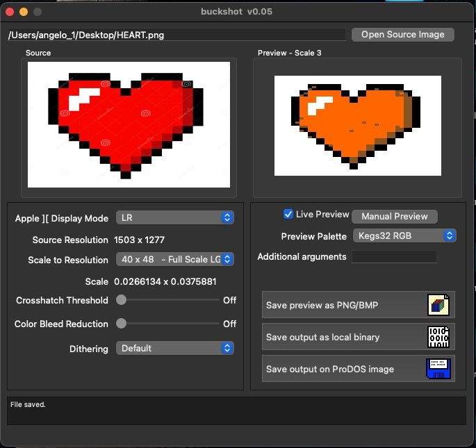Image resolution: width=476 pixels, height=448 pixels.
Task: Click the Manual Preview button
Action: (395, 217)
